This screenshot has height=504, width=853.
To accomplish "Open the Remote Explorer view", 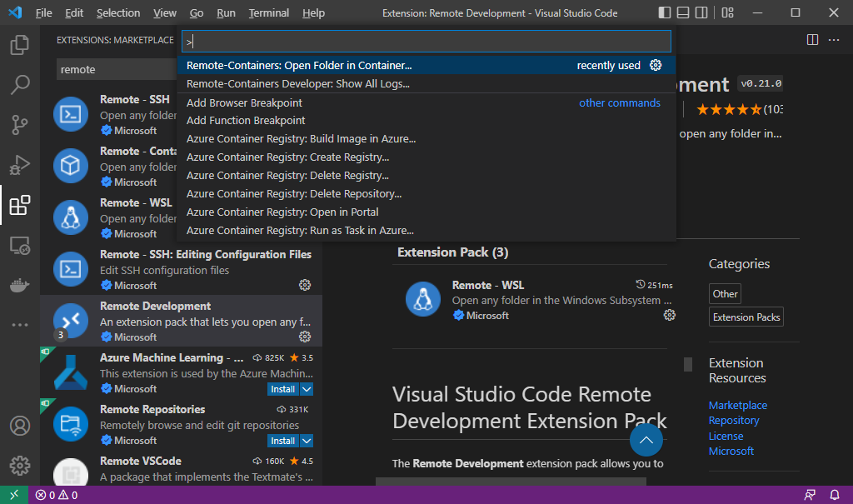I will [20, 246].
